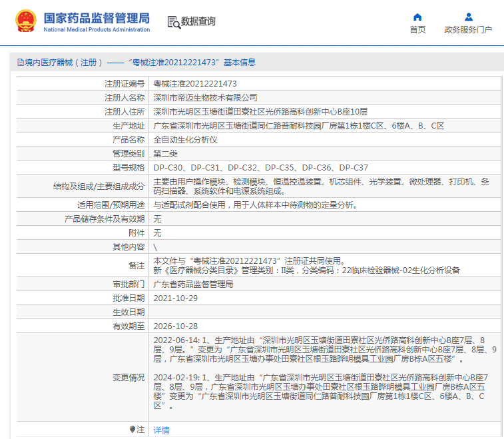Click the 其他内容 backslash value
Screen dimensions: 504x439
click(x=155, y=247)
